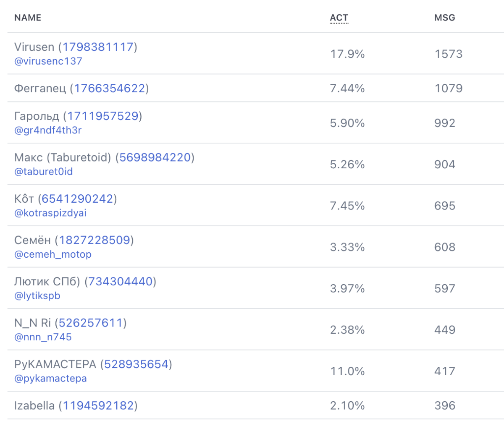This screenshot has width=504, height=426.
Task: Open Гарольд's ID 1711957529 link
Action: pyautogui.click(x=103, y=116)
